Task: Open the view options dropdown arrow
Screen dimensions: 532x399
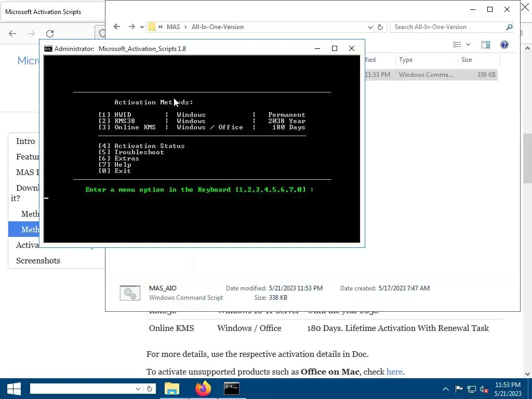Action: coord(468,45)
